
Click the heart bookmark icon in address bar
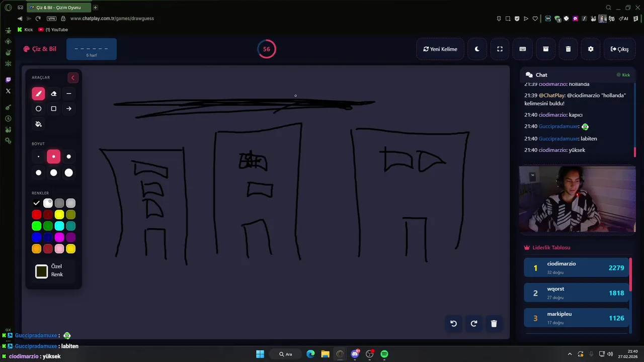coord(535,19)
